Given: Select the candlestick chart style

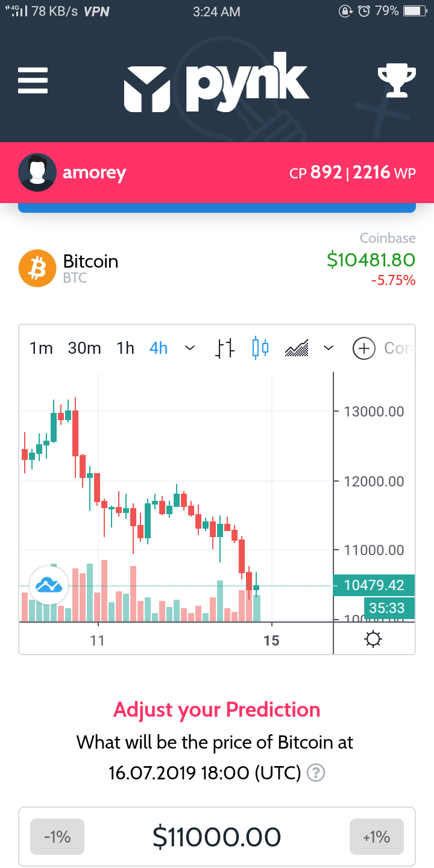Looking at the screenshot, I should click(260, 348).
